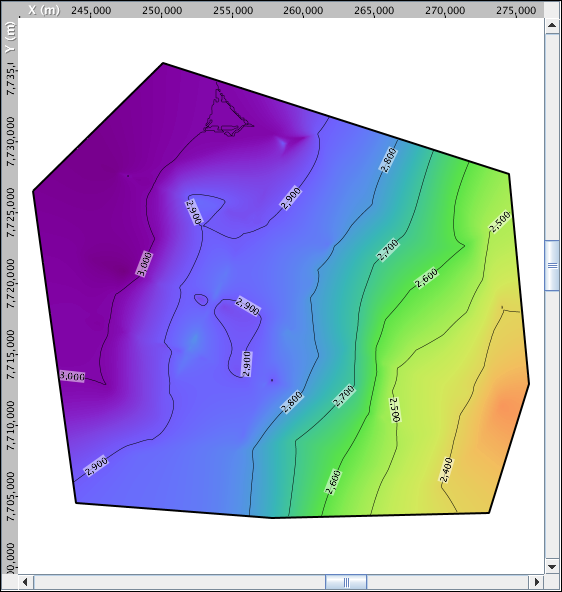Click the vertical scrollbar down arrow
Screen dimensions: 562x592
(552, 567)
